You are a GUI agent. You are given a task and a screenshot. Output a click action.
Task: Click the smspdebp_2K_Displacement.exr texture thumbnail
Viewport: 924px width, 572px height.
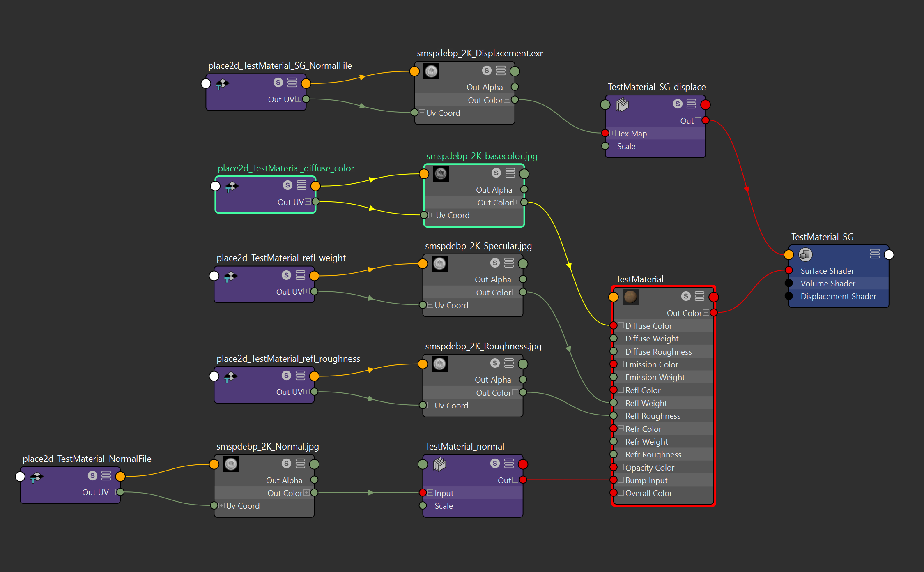point(431,71)
